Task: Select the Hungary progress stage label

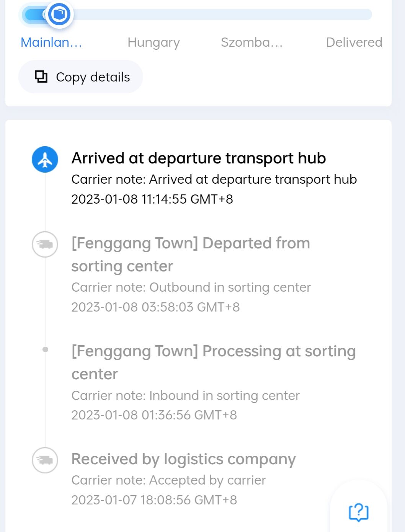Action: click(x=154, y=42)
